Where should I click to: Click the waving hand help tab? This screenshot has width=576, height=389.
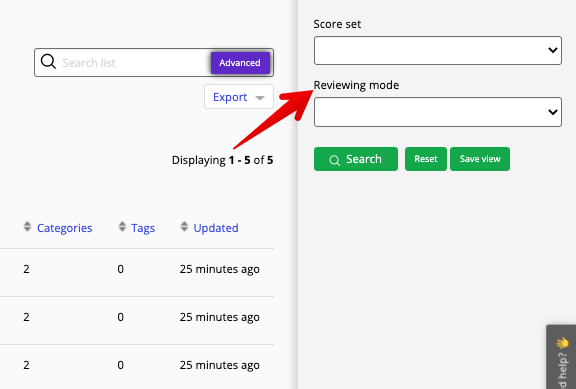coord(562,357)
